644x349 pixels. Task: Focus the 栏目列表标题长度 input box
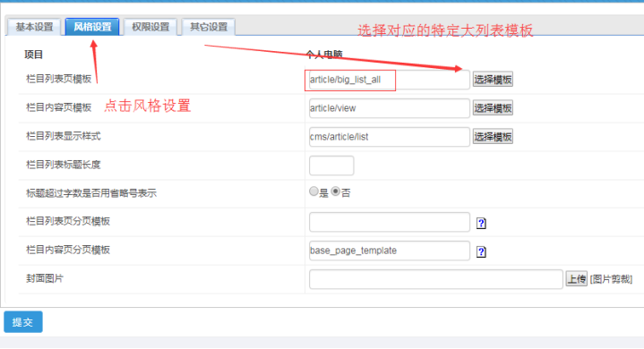331,166
